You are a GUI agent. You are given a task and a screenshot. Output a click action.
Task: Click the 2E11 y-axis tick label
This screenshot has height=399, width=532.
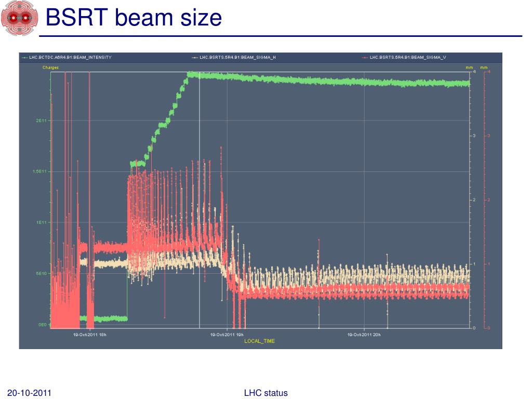pos(41,121)
